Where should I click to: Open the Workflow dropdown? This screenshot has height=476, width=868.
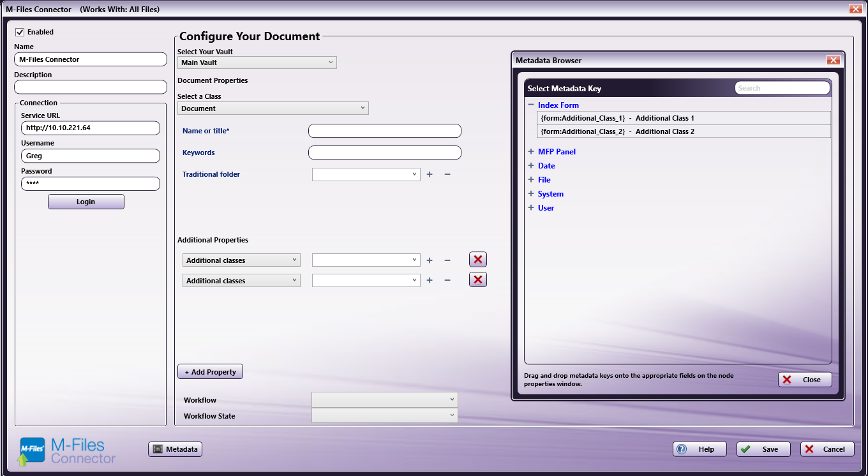click(x=384, y=399)
